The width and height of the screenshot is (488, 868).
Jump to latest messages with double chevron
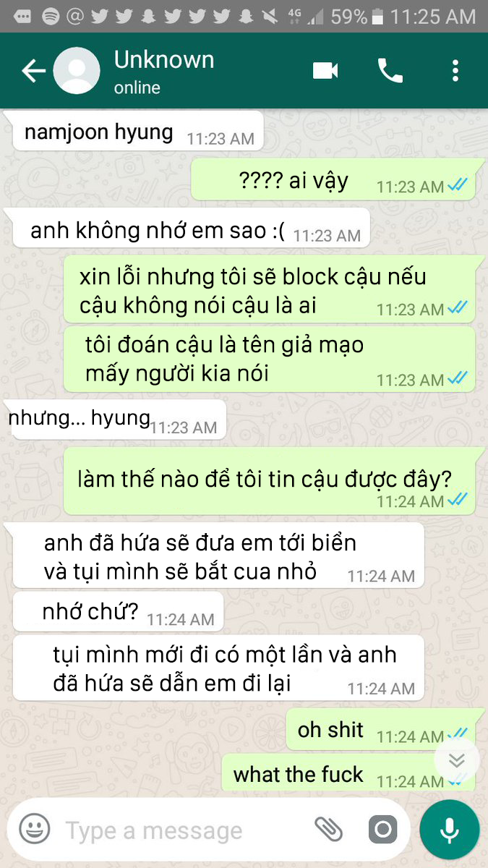pos(456,760)
